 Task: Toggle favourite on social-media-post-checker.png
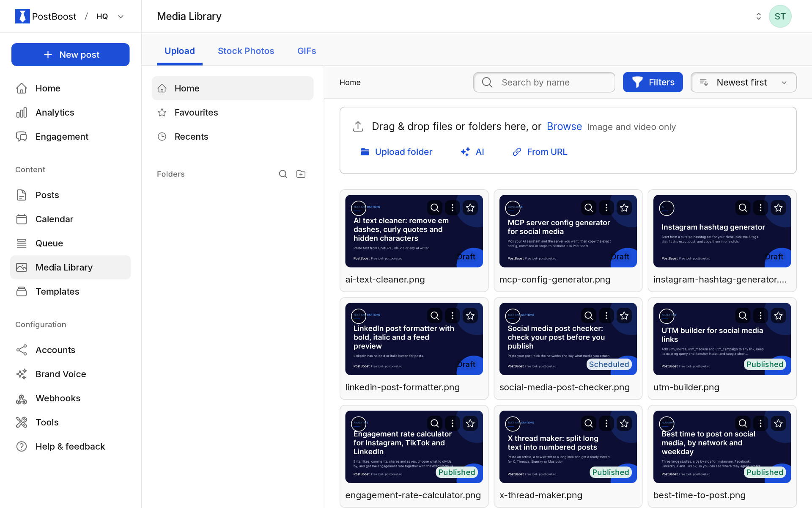coord(624,315)
